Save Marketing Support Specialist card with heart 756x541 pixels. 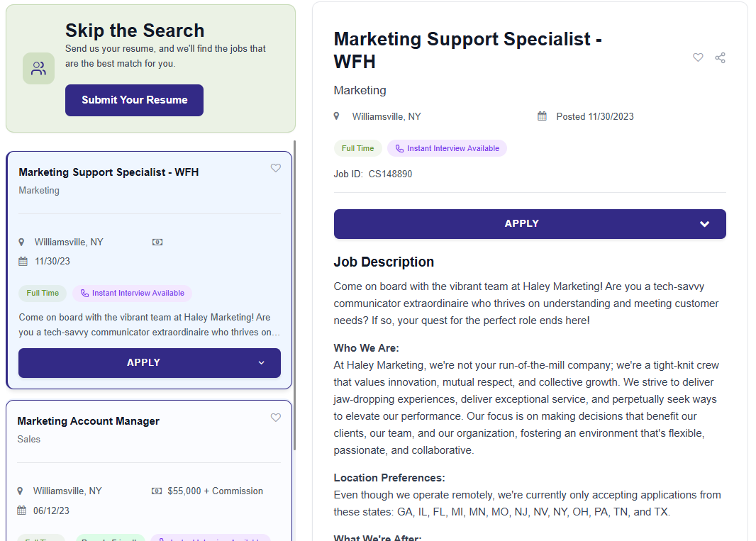[276, 168]
